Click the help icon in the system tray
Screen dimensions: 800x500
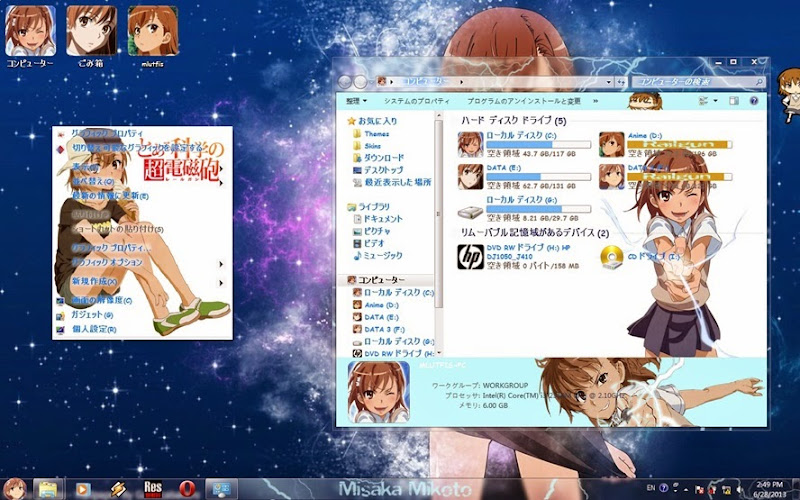coord(664,488)
